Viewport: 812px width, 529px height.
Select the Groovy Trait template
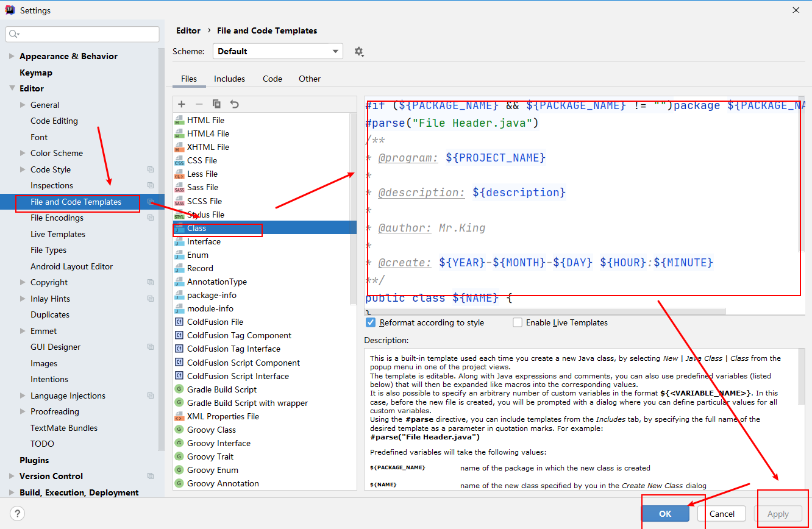coord(210,456)
